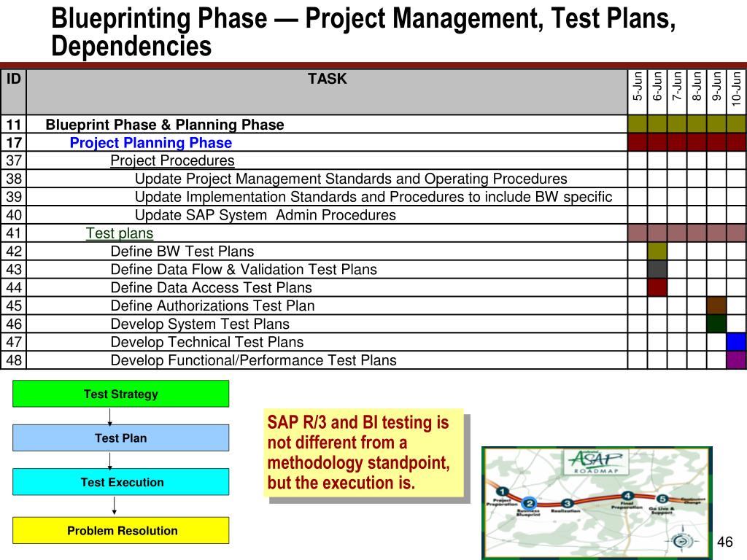Click the dark green Gantt cell for System Test Plans
This screenshot has width=747, height=560.
click(716, 324)
